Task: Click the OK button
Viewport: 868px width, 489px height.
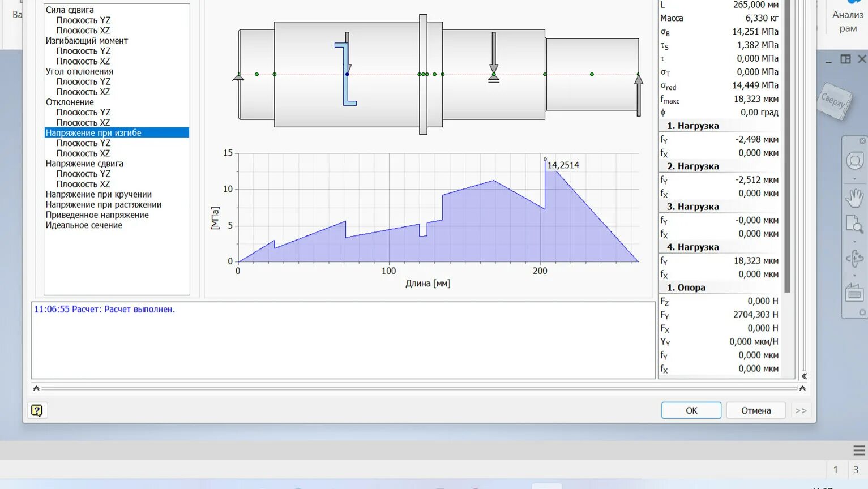Action: click(691, 410)
